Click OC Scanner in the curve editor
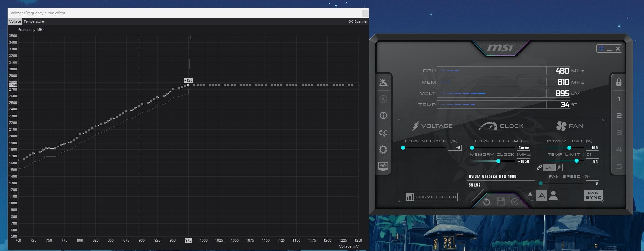Viewport: 644px width, 251px height. click(358, 21)
